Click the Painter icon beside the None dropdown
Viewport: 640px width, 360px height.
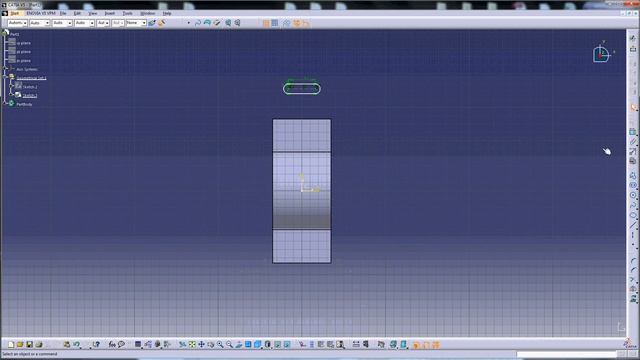click(x=152, y=23)
